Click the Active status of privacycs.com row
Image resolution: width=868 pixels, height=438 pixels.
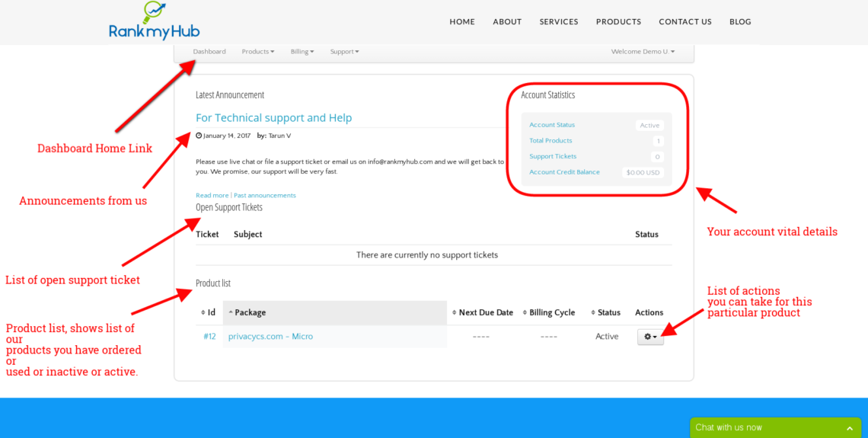pos(607,336)
